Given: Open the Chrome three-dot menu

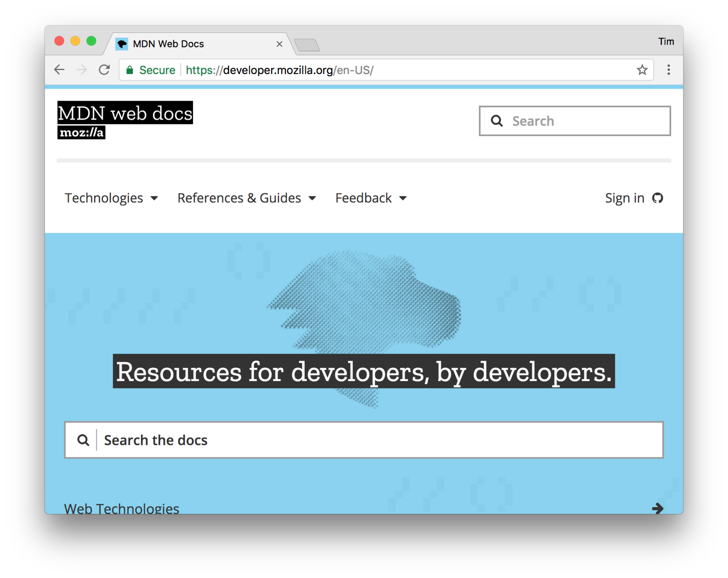Looking at the screenshot, I should (x=668, y=70).
